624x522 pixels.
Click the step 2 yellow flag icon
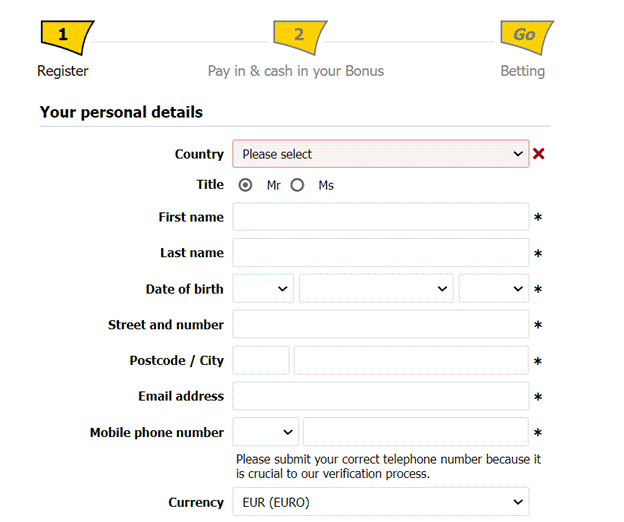point(300,37)
